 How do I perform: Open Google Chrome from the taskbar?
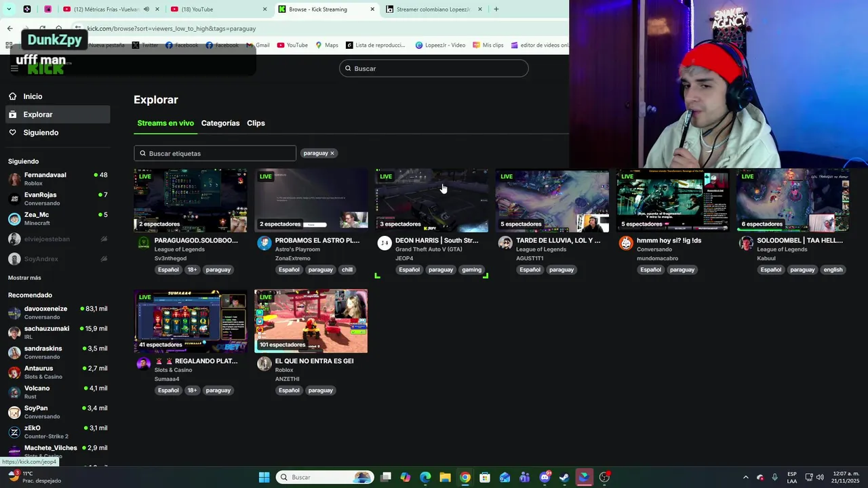coord(465,477)
